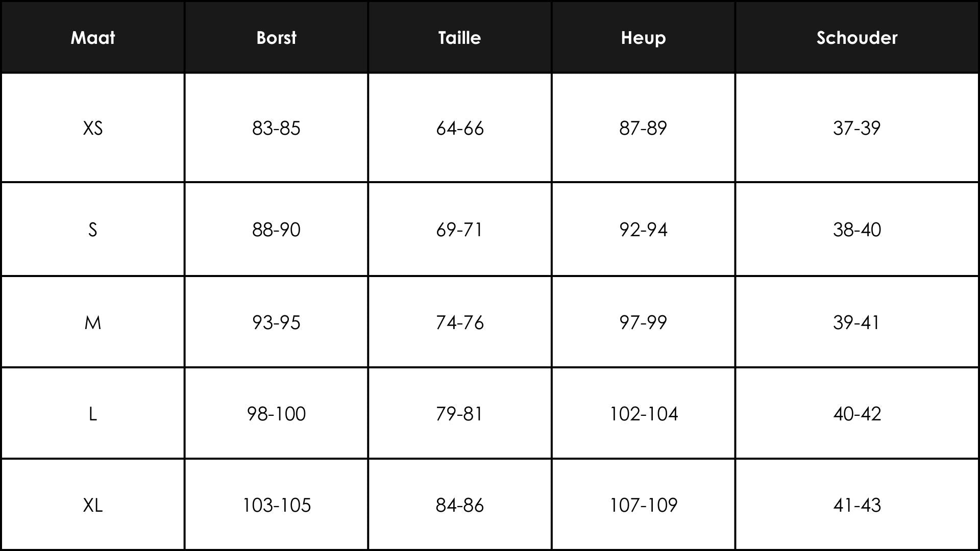Click the S size row label
The width and height of the screenshot is (980, 551).
(92, 230)
